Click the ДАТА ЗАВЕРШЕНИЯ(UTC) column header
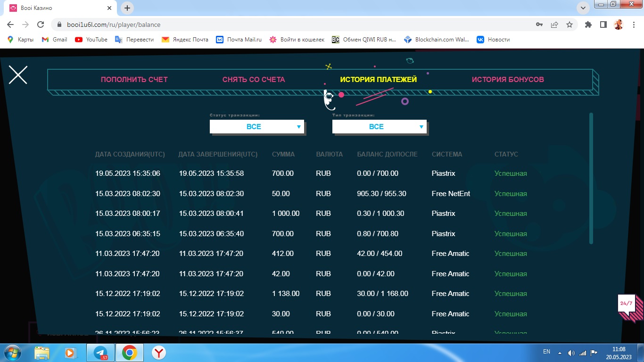 point(218,154)
